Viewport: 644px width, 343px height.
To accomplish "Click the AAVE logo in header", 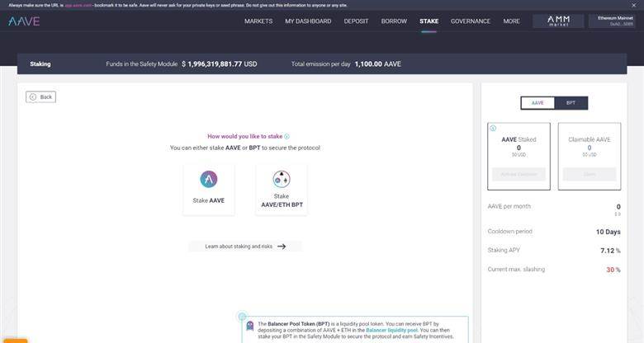I will pyautogui.click(x=24, y=21).
